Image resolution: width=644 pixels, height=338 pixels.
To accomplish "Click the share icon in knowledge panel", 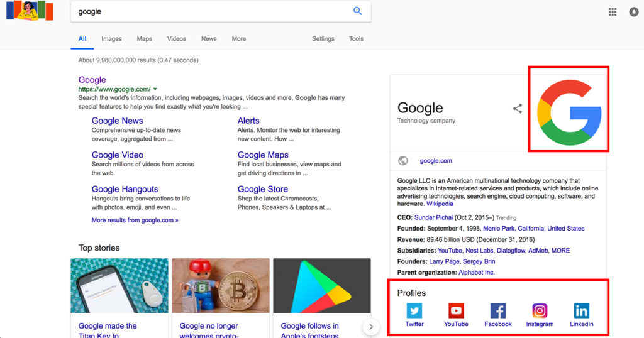I will [x=518, y=108].
